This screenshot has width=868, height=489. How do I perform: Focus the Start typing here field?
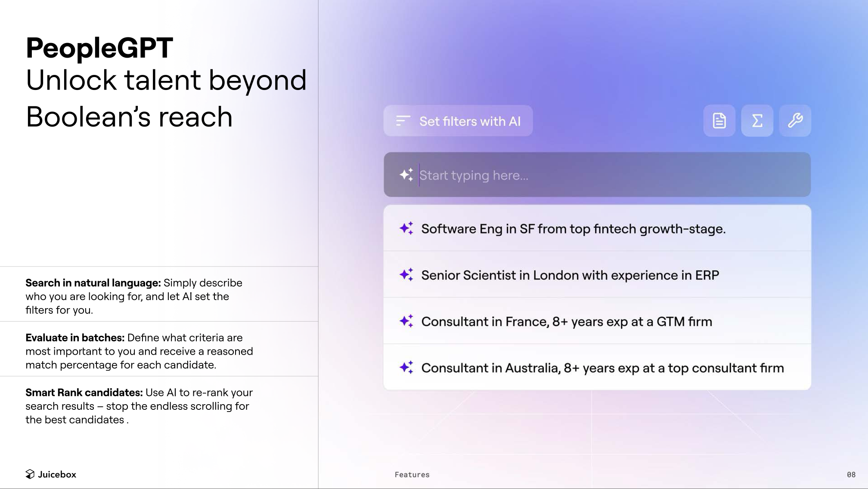[603, 175]
